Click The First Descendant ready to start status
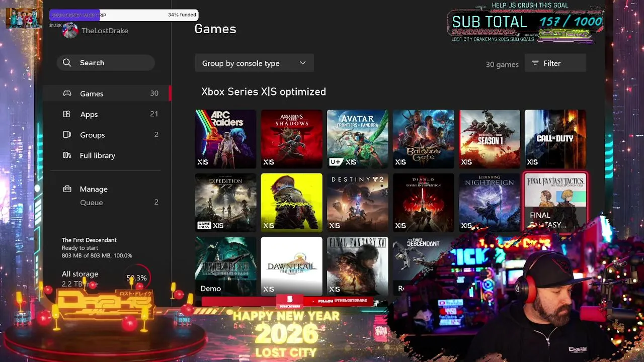 [x=97, y=248]
